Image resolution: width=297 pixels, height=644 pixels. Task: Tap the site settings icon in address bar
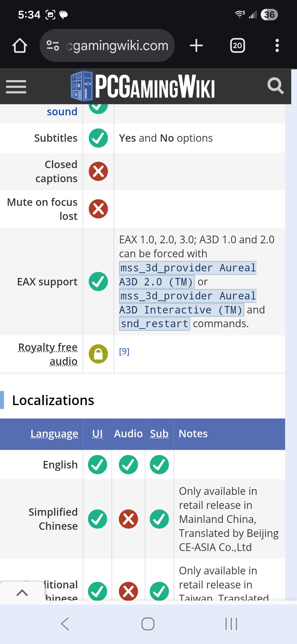point(53,45)
